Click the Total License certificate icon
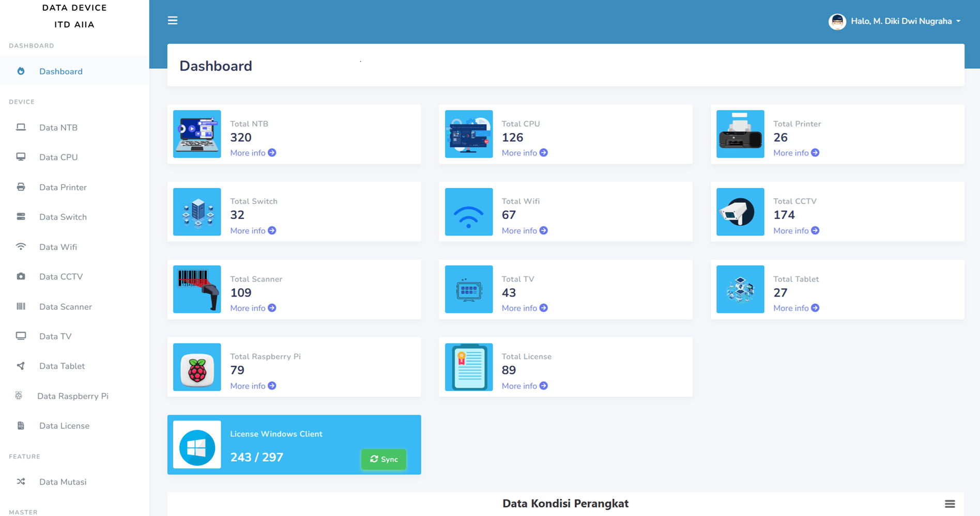This screenshot has width=980, height=516. (469, 367)
